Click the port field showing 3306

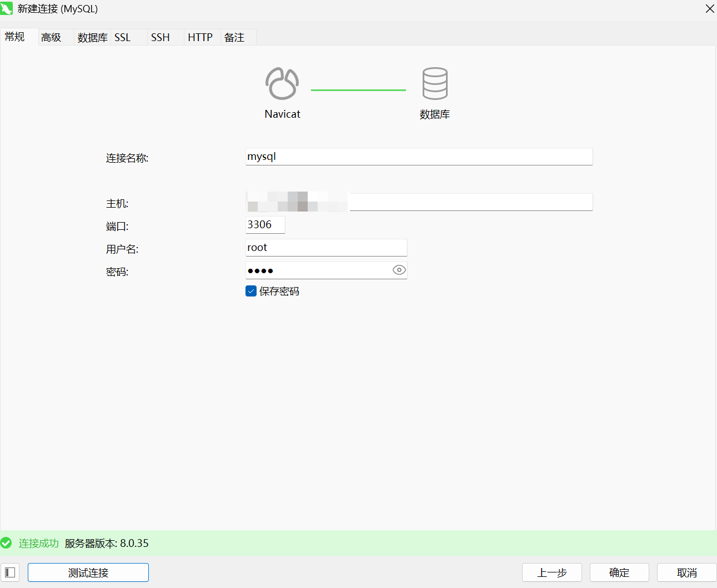[265, 225]
